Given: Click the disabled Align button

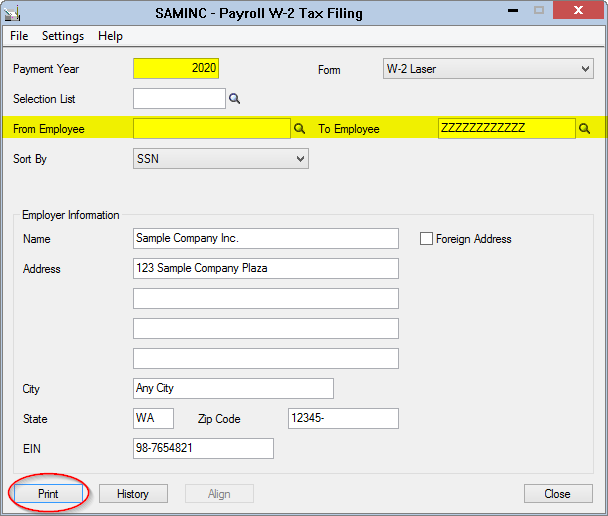Looking at the screenshot, I should coord(219,494).
